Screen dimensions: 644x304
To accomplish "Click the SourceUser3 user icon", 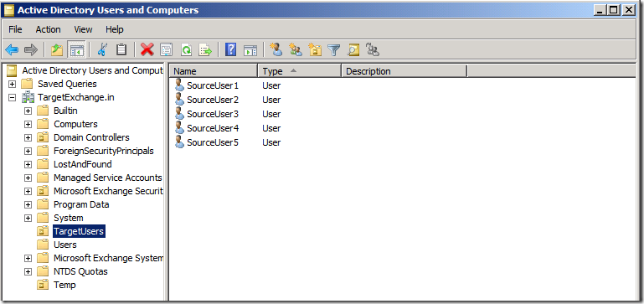I will coord(179,113).
